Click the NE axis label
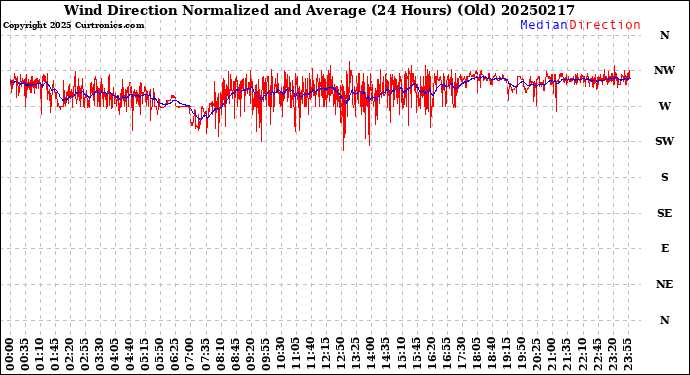The image size is (690, 375). tap(664, 285)
